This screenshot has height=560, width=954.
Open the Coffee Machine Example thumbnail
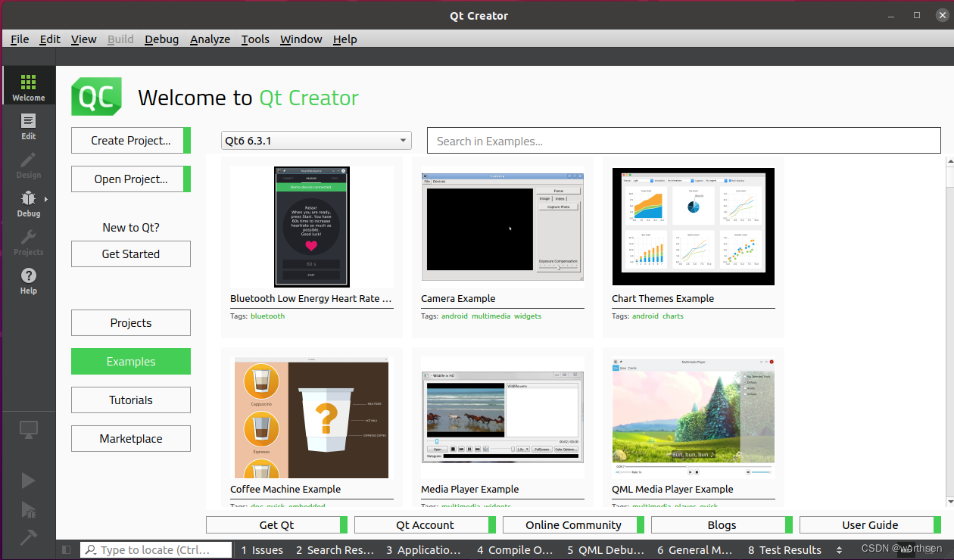pyautogui.click(x=312, y=418)
